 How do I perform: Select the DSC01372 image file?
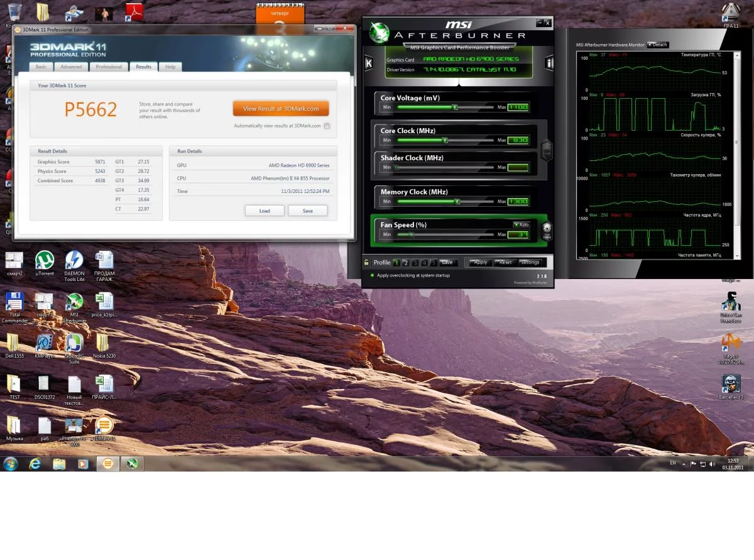tap(44, 387)
